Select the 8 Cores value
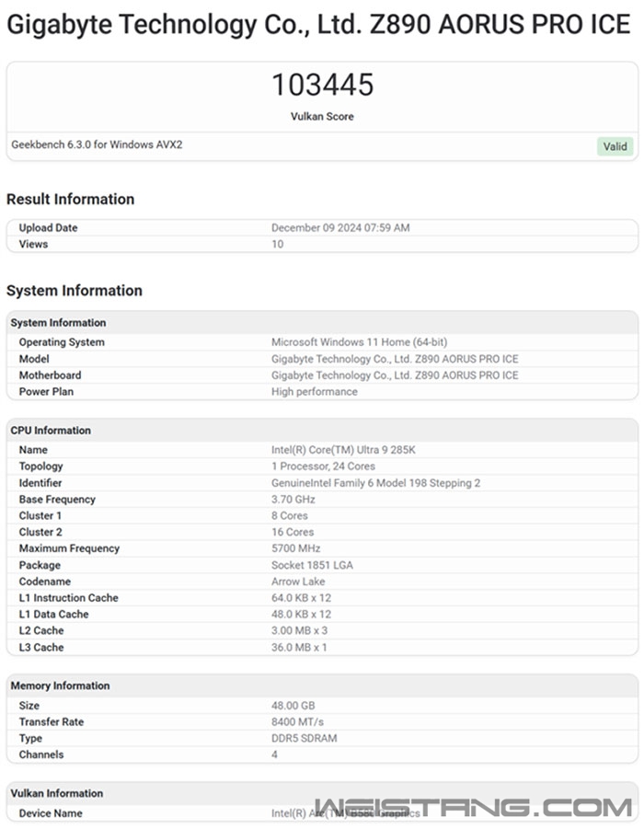This screenshot has height=829, width=644. coord(289,515)
